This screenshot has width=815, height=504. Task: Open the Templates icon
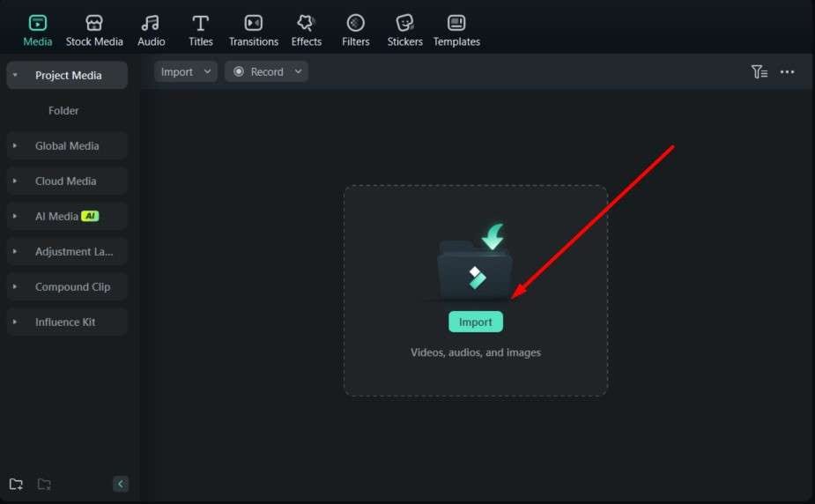point(456,23)
